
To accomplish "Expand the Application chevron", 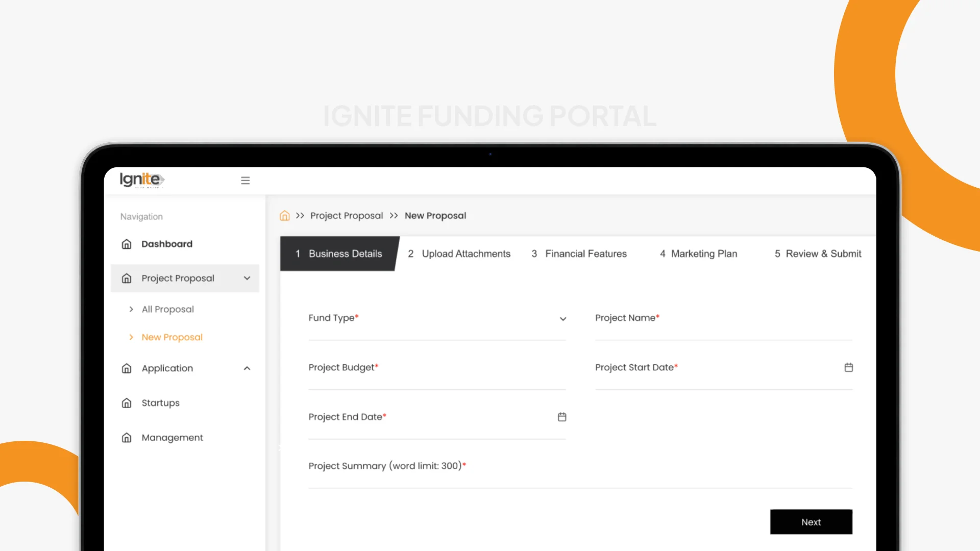I will point(247,368).
